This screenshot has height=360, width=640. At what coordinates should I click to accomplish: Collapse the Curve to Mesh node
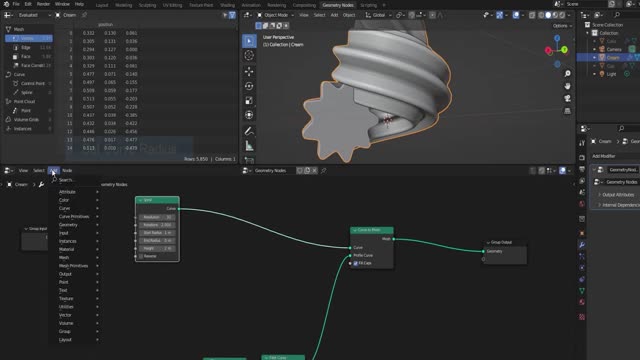(x=355, y=230)
